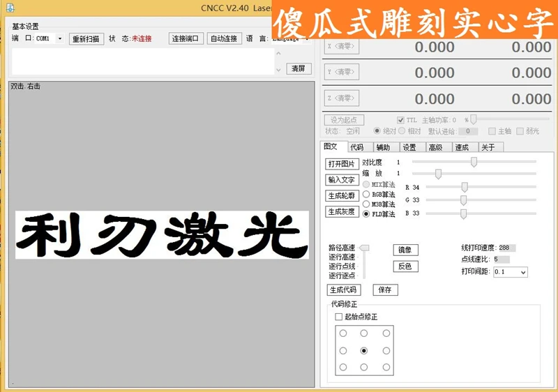
Task: Click the 利刃激光 image in canvas
Action: (x=162, y=235)
